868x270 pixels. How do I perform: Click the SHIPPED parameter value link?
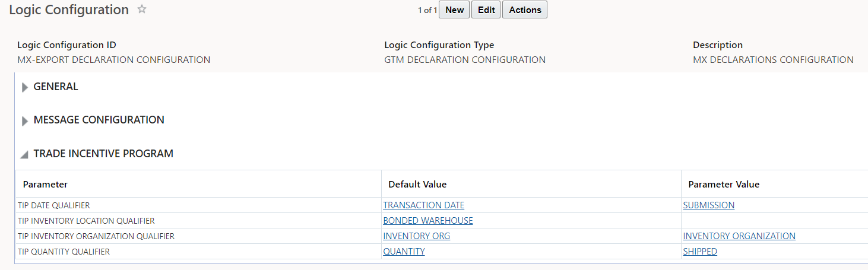pos(699,252)
